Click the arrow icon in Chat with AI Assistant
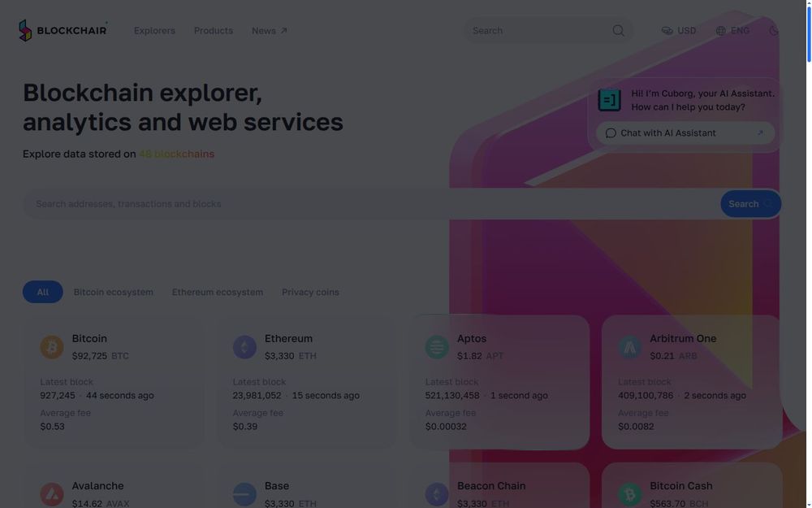The width and height of the screenshot is (812, 508). click(760, 133)
